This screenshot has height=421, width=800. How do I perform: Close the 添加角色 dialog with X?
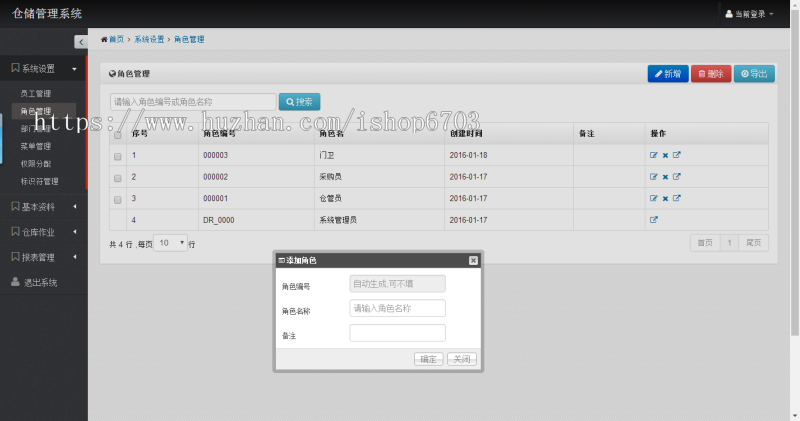coord(473,260)
